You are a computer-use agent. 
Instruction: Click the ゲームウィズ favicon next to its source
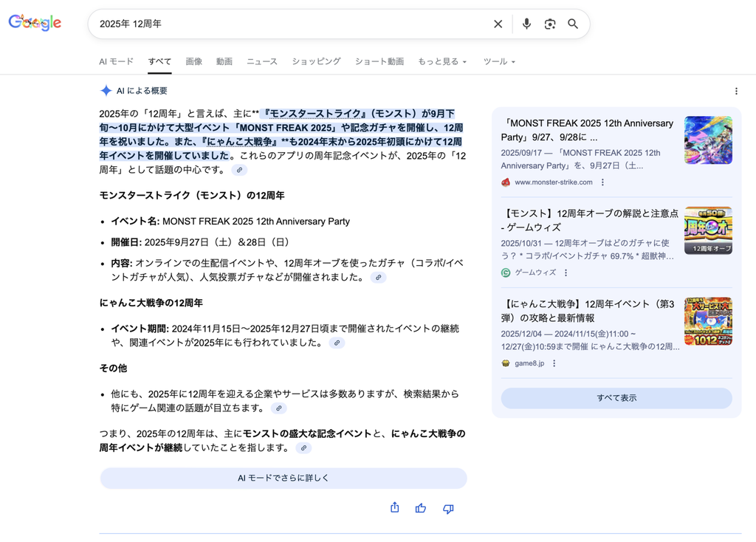tap(507, 272)
